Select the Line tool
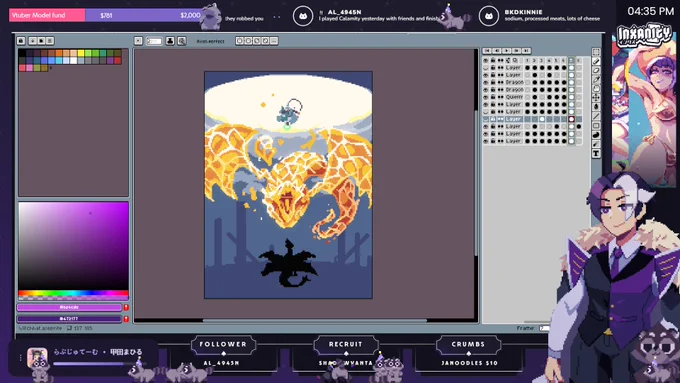The image size is (680, 383). tap(596, 116)
